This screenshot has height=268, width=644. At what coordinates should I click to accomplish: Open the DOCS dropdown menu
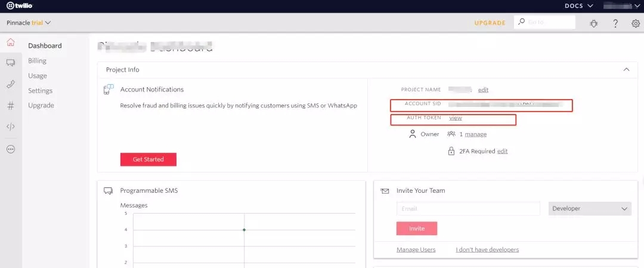click(x=579, y=6)
